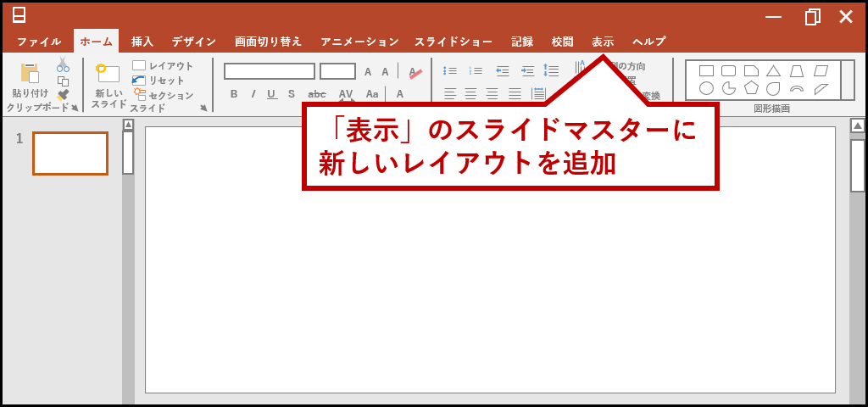Screen dimensions: 868x407
Task: Click main editor scroll up arrow
Action: click(858, 125)
